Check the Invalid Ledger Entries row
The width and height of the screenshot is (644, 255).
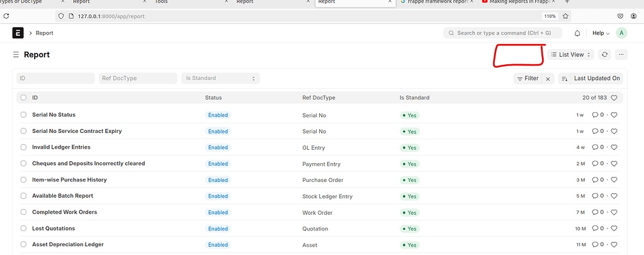pyautogui.click(x=23, y=147)
